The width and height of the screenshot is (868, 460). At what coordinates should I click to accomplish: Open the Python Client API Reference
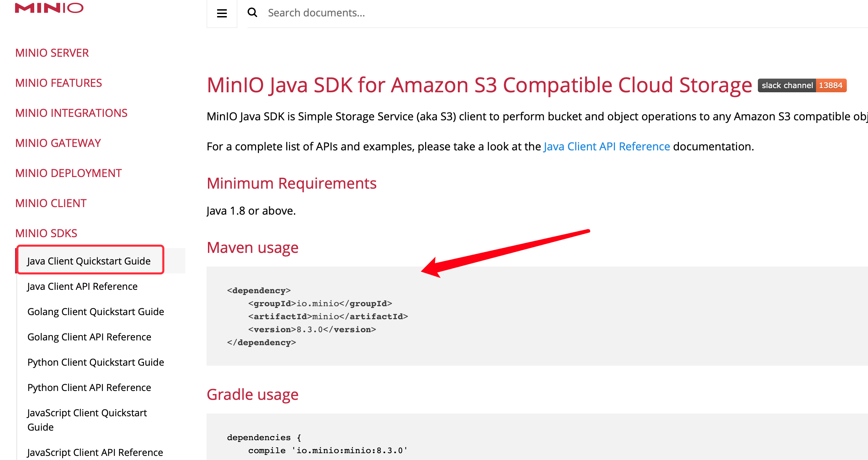(89, 387)
